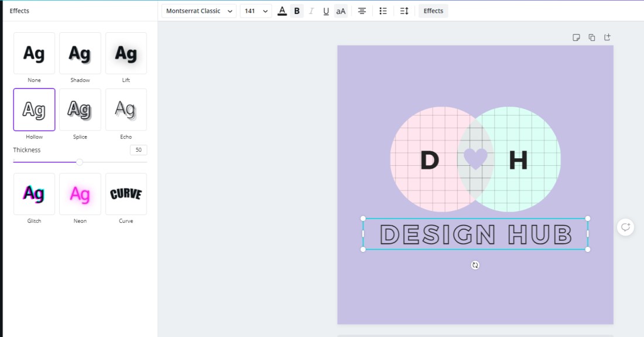Apply the Curve text effect
Image resolution: width=644 pixels, height=337 pixels.
126,194
